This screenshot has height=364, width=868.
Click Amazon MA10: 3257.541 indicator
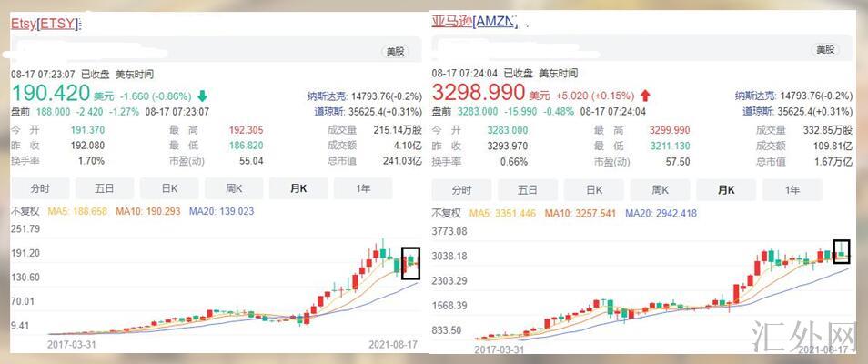click(x=580, y=213)
